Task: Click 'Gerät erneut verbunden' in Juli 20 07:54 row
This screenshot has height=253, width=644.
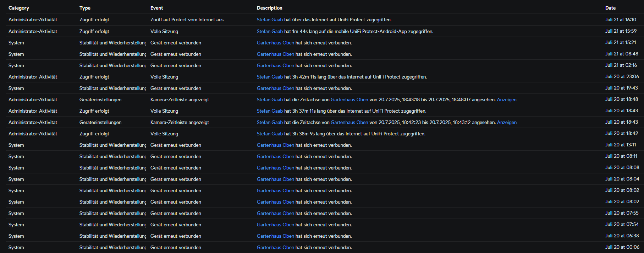Action: coord(176,225)
